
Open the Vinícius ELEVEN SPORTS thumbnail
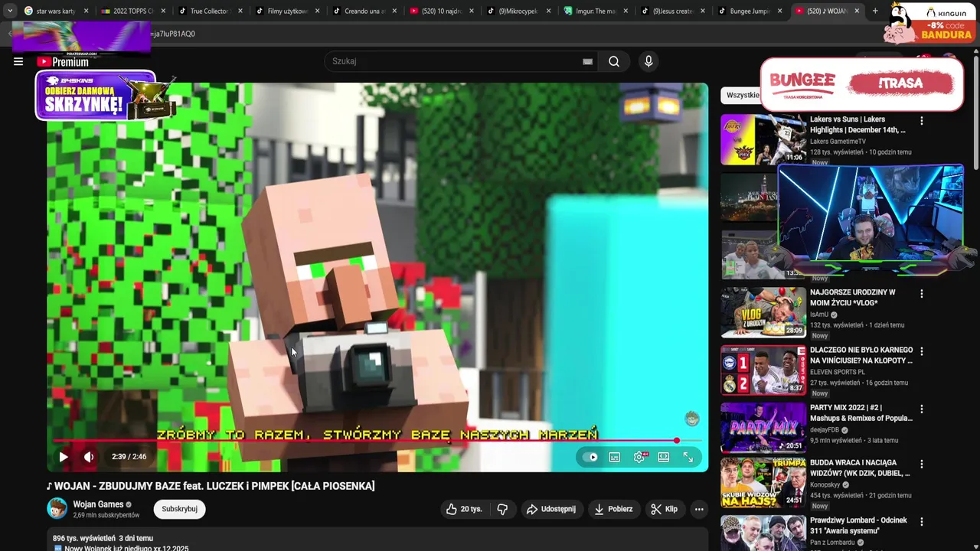tap(763, 370)
